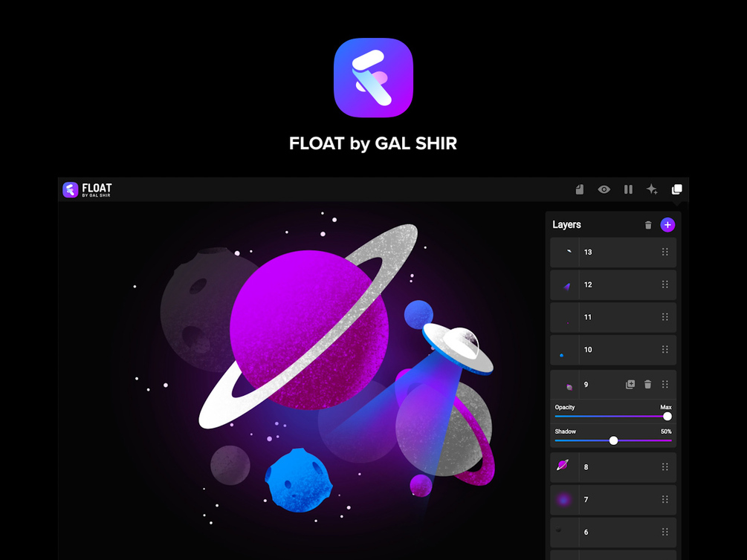Screen dimensions: 747x560
Task: Click the blue dot thumbnail of layer 10
Action: (x=562, y=355)
